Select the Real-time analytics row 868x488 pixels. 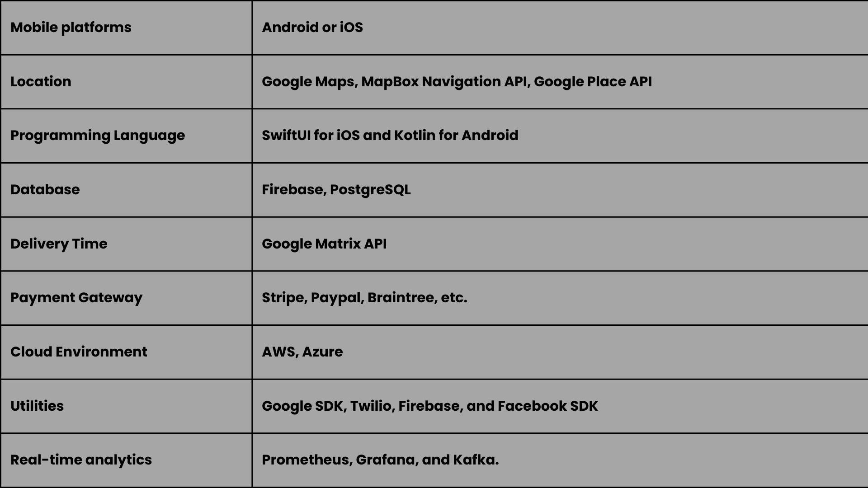(434, 460)
